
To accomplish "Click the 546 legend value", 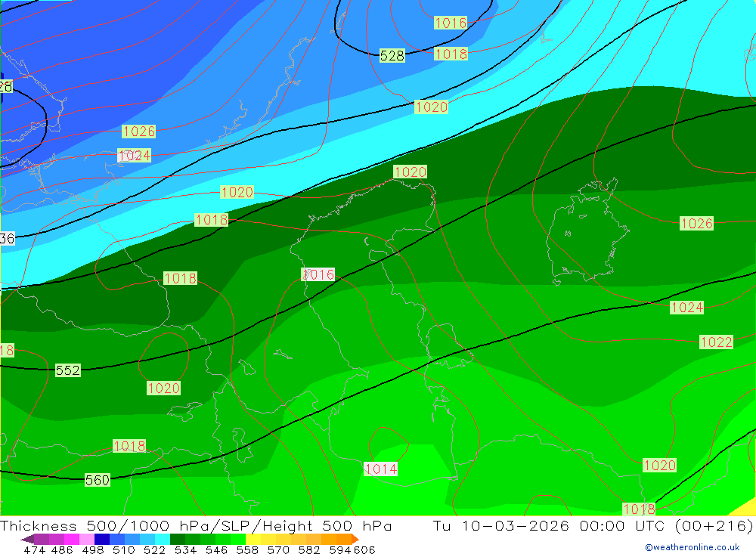I will click(216, 549).
